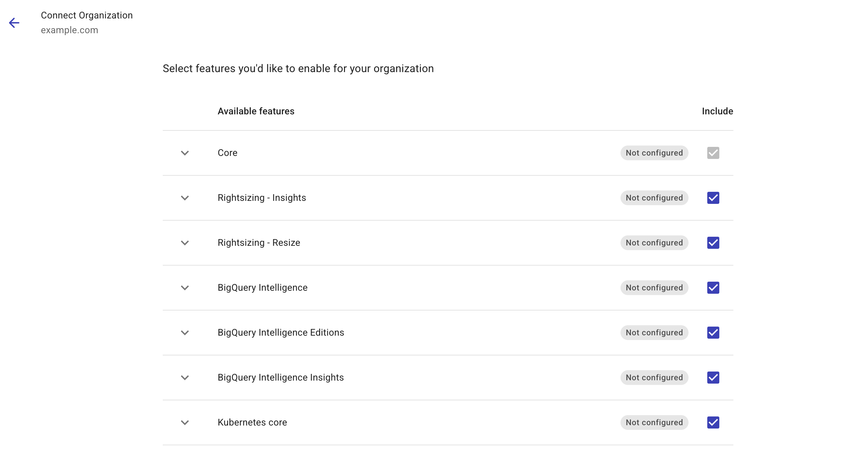Toggle the BigQuery Intelligence include checkbox
Screen dimensions: 868x452
(x=713, y=287)
